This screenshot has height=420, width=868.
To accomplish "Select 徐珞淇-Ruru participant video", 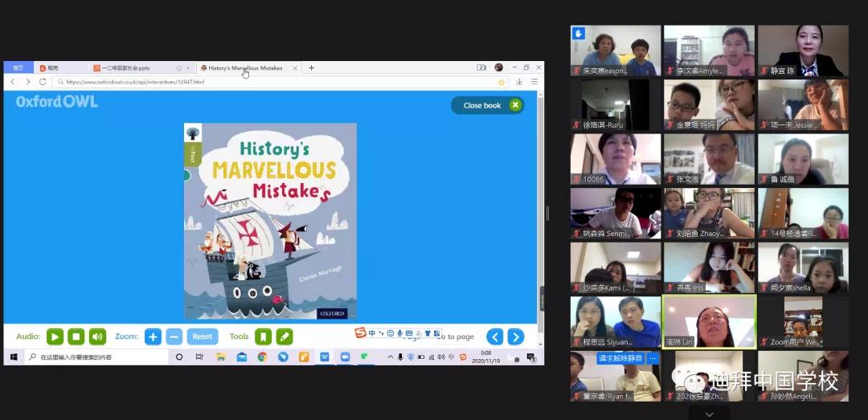I will click(x=616, y=104).
